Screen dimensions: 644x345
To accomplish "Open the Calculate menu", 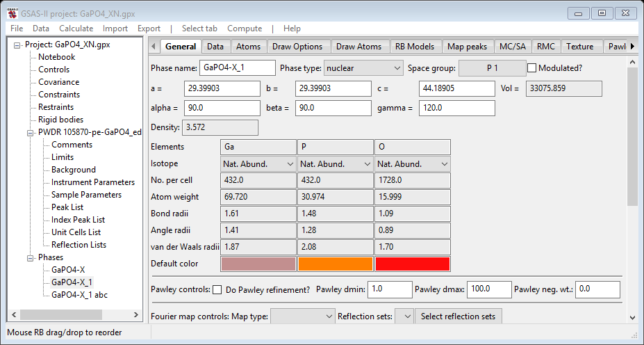I will 76,29.
